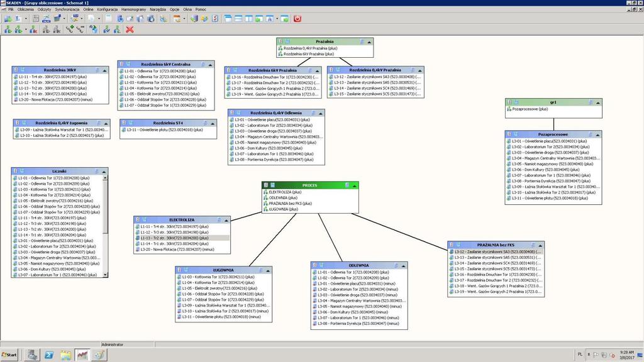Select ŁUGOWNIA (plus) row in PROCES group
This screenshot has height=362, width=644.
click(x=310, y=209)
